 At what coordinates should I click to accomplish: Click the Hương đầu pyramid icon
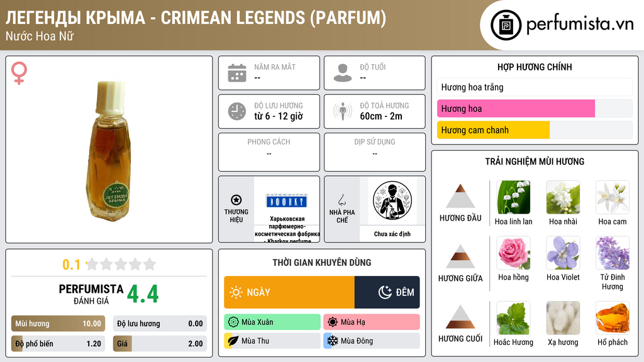pos(460,196)
